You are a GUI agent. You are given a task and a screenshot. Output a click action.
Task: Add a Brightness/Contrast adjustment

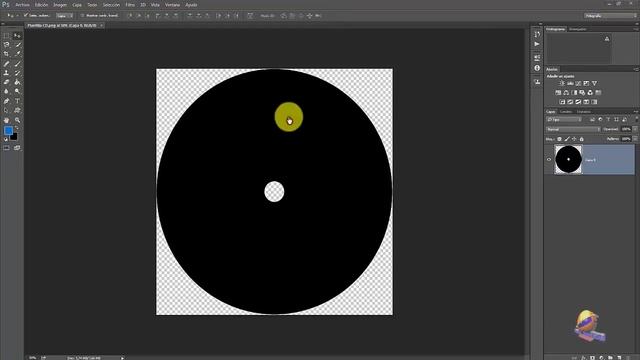click(x=562, y=83)
